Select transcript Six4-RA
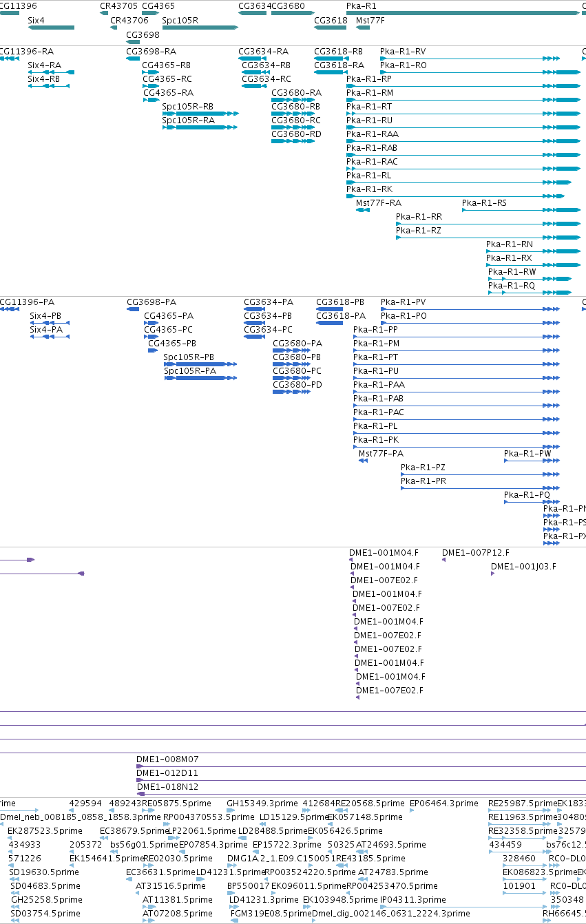The width and height of the screenshot is (586, 924). click(44, 65)
